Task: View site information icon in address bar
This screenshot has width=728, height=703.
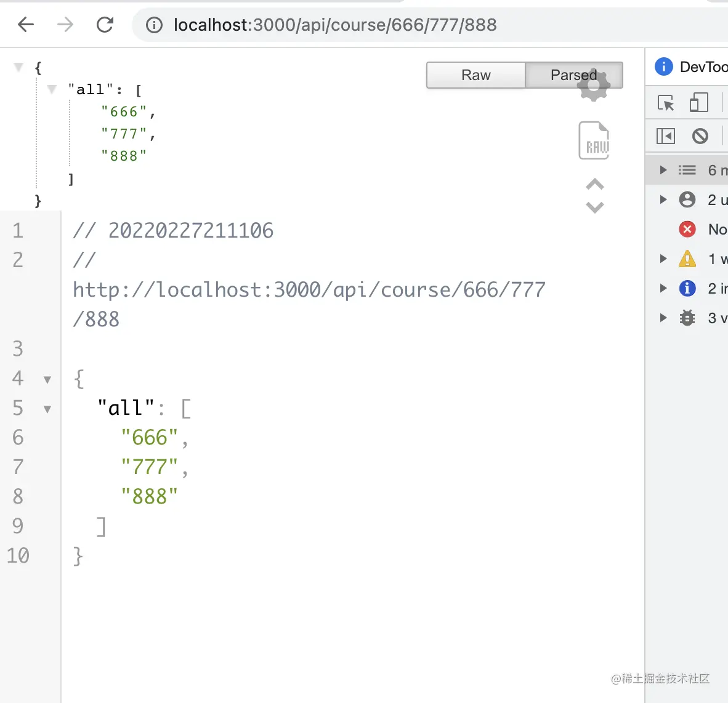Action: pos(154,25)
